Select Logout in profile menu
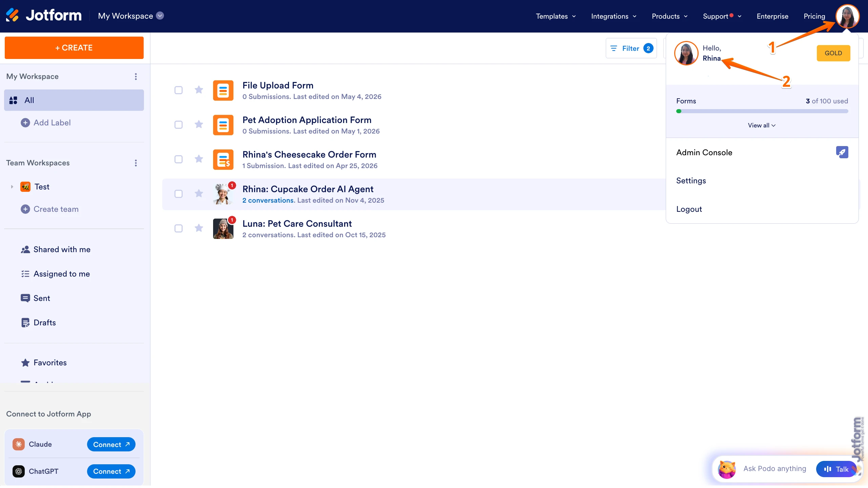Image resolution: width=868 pixels, height=488 pixels. coord(762,209)
